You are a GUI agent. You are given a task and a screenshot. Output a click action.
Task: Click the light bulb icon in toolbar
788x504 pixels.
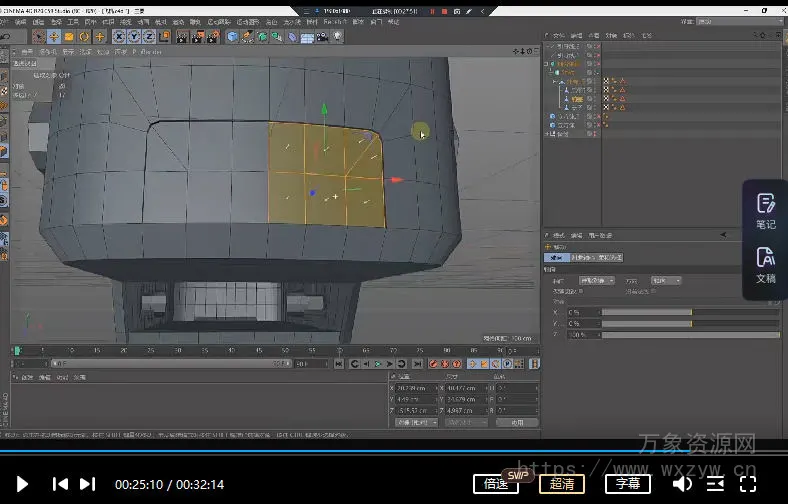(337, 37)
